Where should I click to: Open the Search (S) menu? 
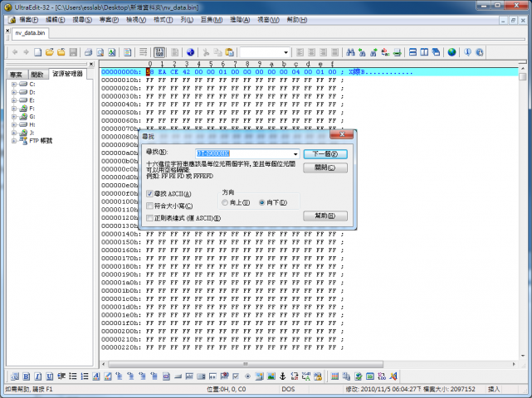82,20
